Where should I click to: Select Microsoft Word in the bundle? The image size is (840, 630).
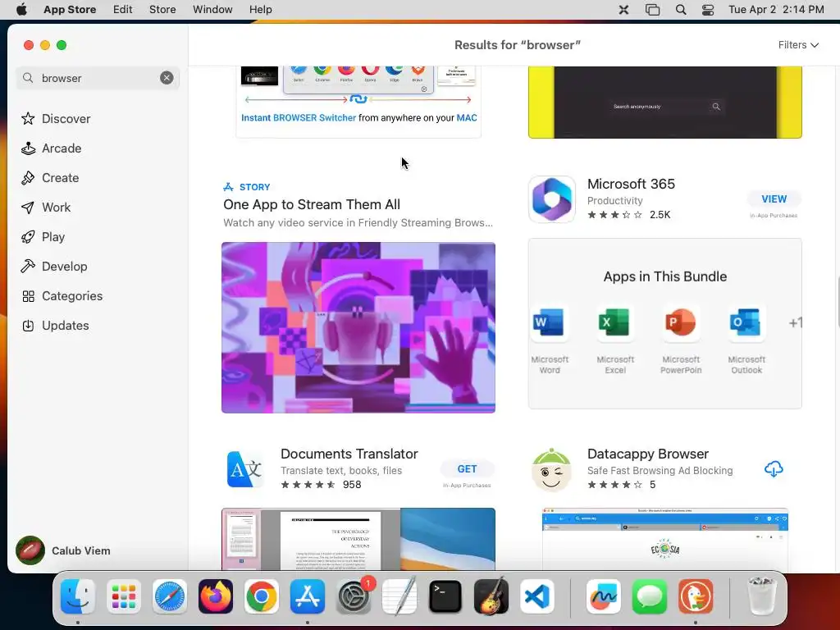[549, 340]
